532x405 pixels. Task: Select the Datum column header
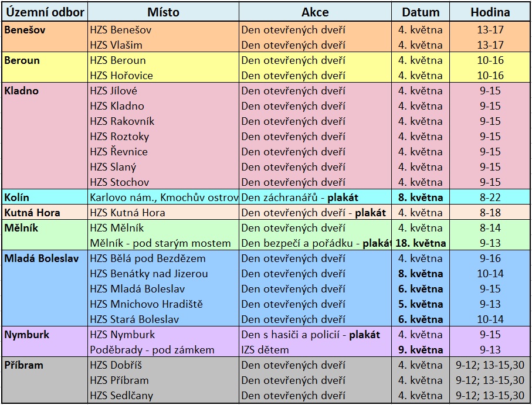(421, 12)
